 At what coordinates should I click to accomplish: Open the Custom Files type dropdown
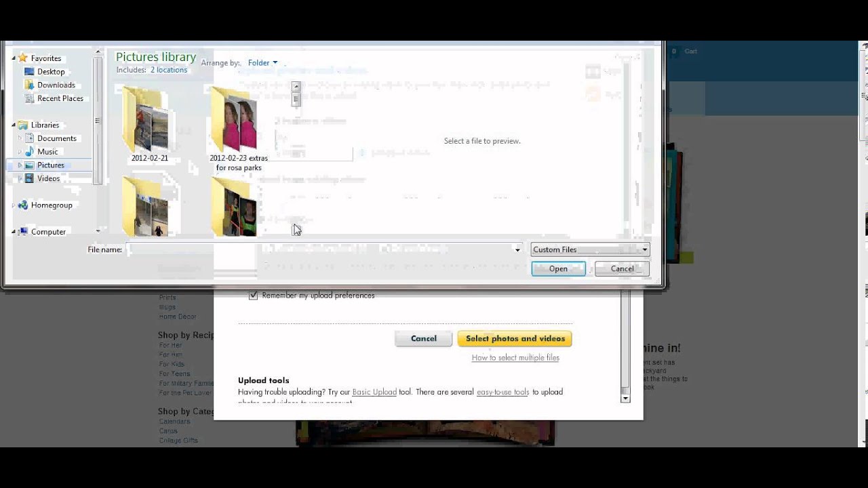(x=590, y=250)
